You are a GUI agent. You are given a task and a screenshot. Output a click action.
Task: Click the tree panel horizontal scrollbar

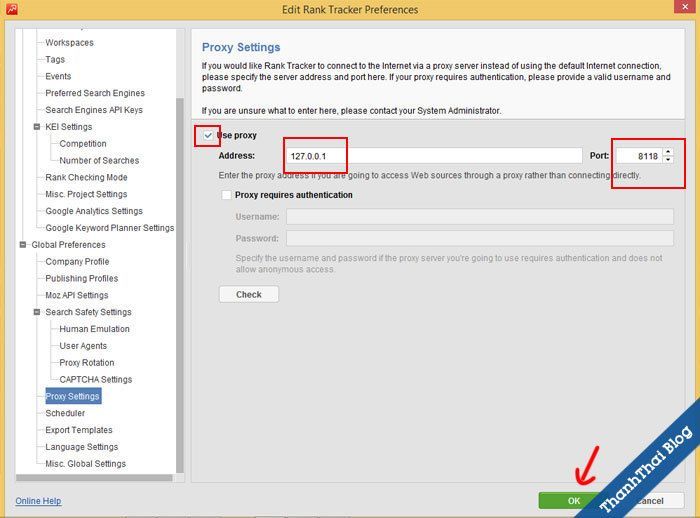pyautogui.click(x=94, y=478)
